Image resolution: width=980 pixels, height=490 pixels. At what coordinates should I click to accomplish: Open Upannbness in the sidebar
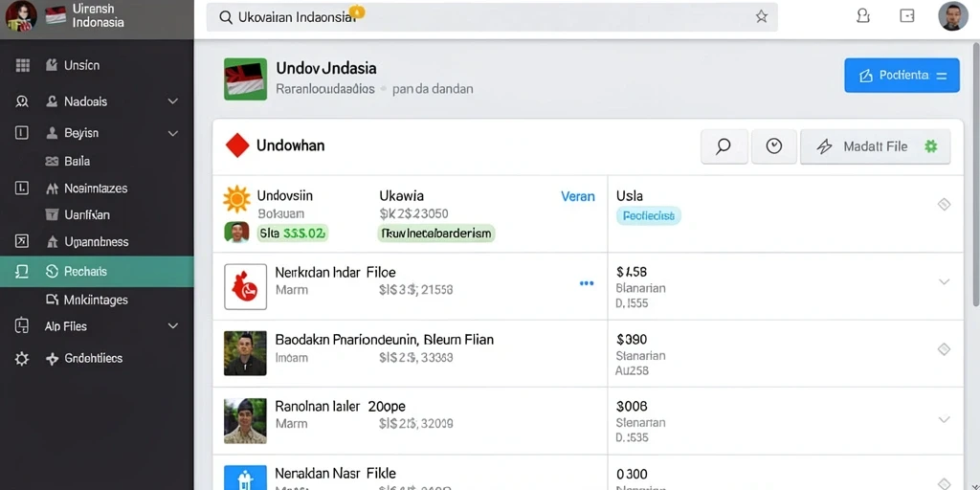(x=87, y=242)
